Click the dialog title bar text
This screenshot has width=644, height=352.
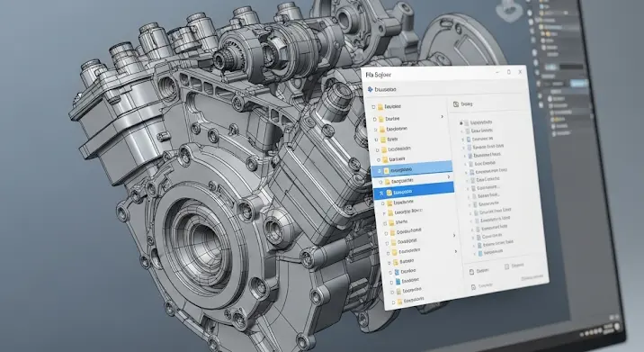379,75
